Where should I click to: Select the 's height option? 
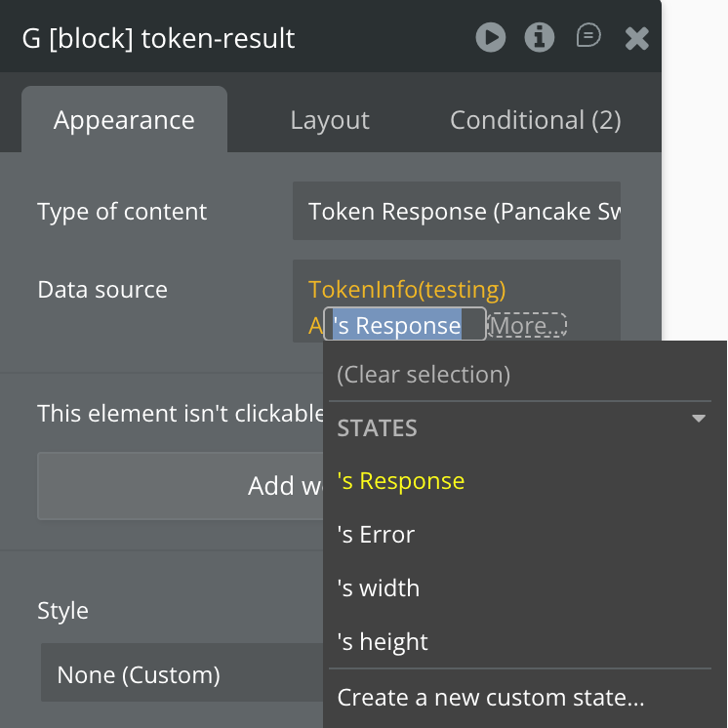point(383,642)
